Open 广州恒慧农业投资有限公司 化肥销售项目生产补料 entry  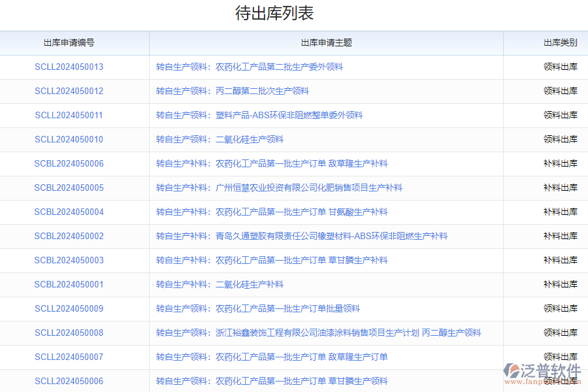click(x=279, y=188)
